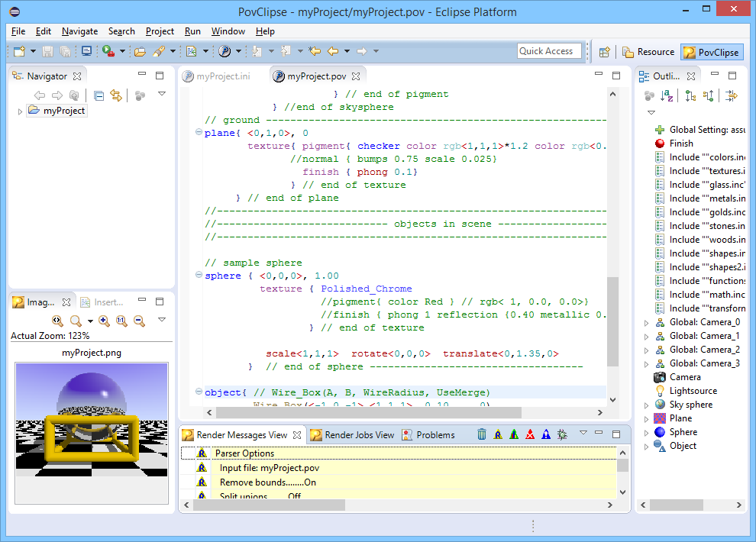Click the Open Perspective icon

coord(605,52)
